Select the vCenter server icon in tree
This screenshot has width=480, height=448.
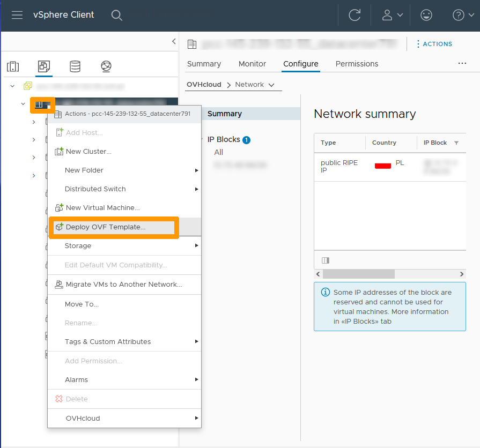(x=28, y=86)
